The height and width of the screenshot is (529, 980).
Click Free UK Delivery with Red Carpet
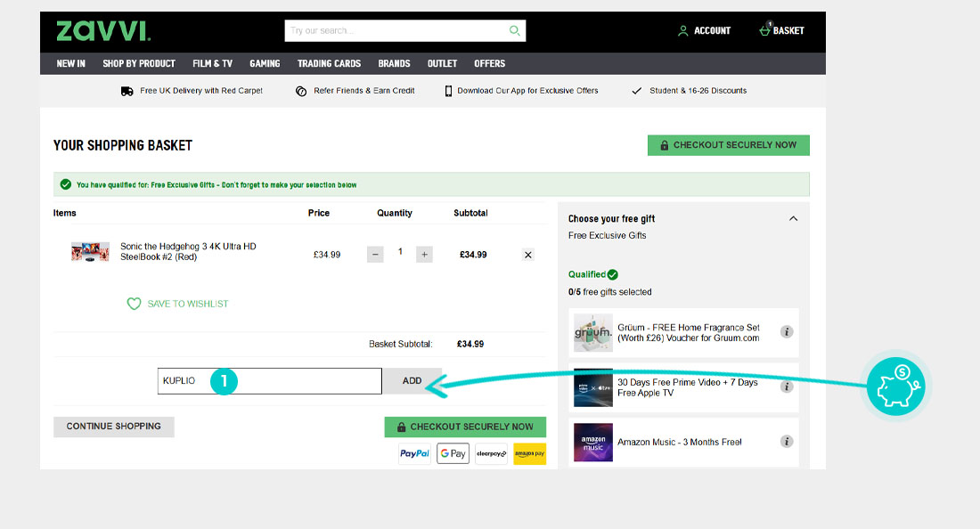coord(201,91)
